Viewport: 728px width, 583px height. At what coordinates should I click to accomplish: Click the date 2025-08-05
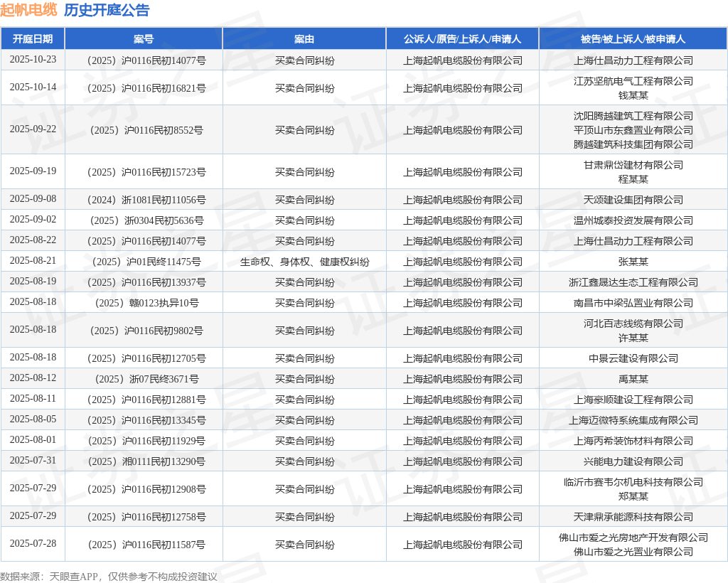(x=33, y=419)
